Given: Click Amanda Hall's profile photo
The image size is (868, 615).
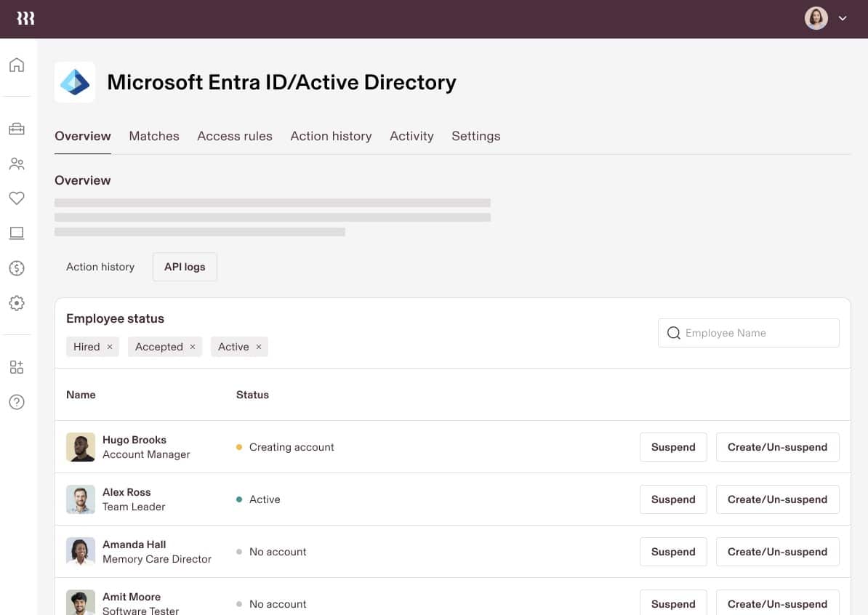Looking at the screenshot, I should (80, 552).
